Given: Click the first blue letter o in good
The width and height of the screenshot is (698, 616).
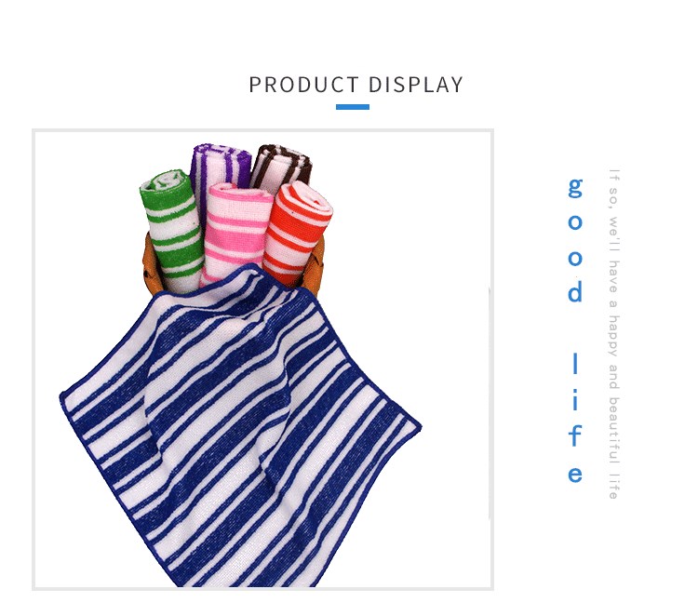Looking at the screenshot, I should point(575,222).
